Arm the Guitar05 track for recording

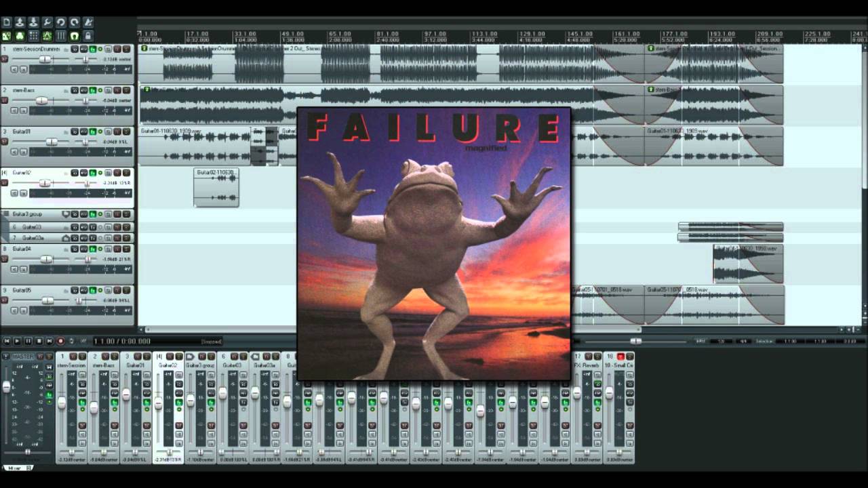(x=4, y=300)
